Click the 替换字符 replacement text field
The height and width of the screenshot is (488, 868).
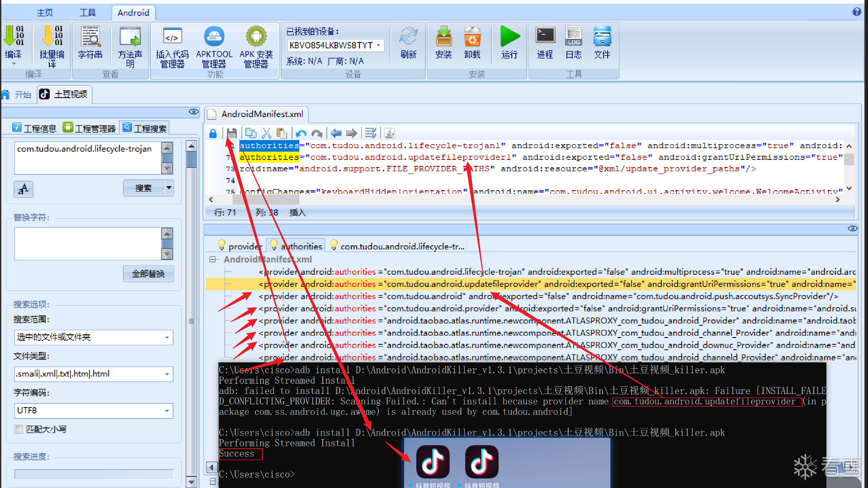88,243
